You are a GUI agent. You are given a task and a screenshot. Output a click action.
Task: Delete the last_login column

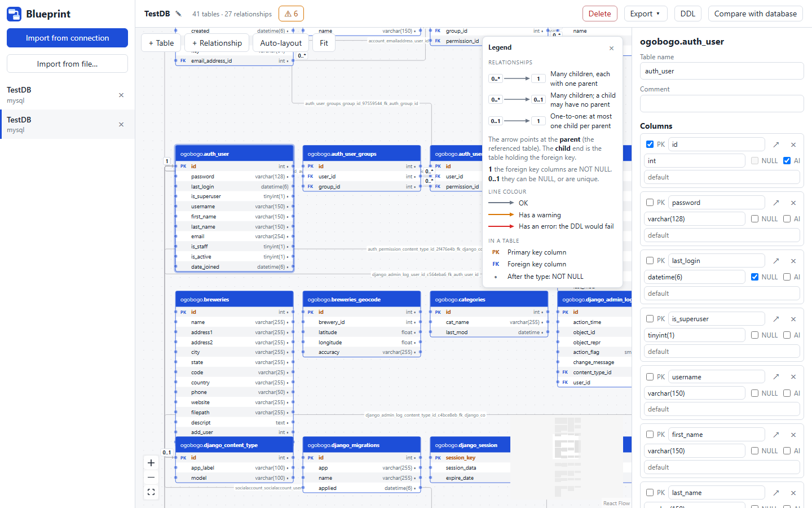[793, 261]
